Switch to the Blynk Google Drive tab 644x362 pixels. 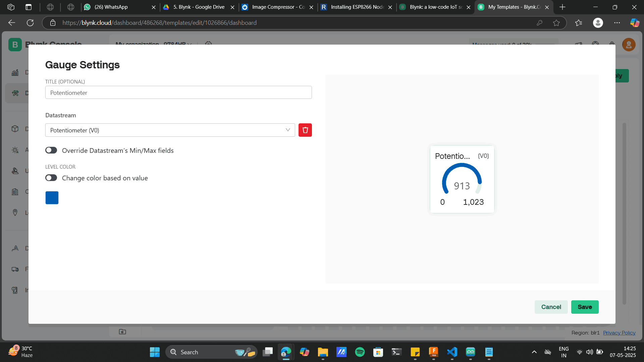(198, 7)
